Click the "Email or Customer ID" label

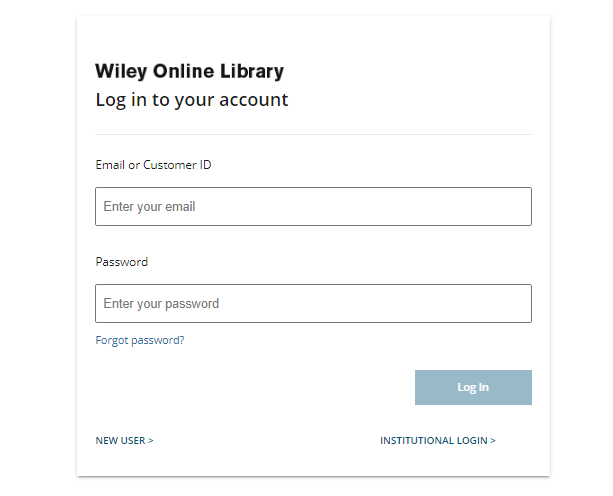[153, 165]
